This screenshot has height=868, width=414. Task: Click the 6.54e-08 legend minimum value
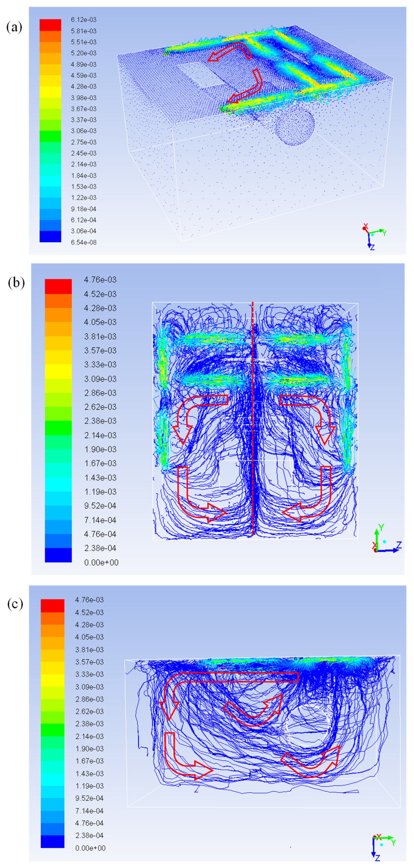pyautogui.click(x=84, y=242)
